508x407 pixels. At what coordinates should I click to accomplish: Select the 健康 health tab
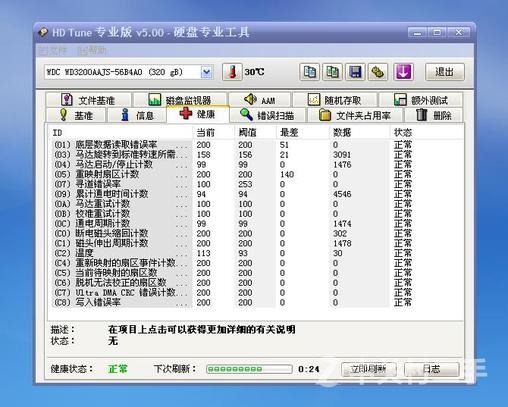pyautogui.click(x=198, y=114)
